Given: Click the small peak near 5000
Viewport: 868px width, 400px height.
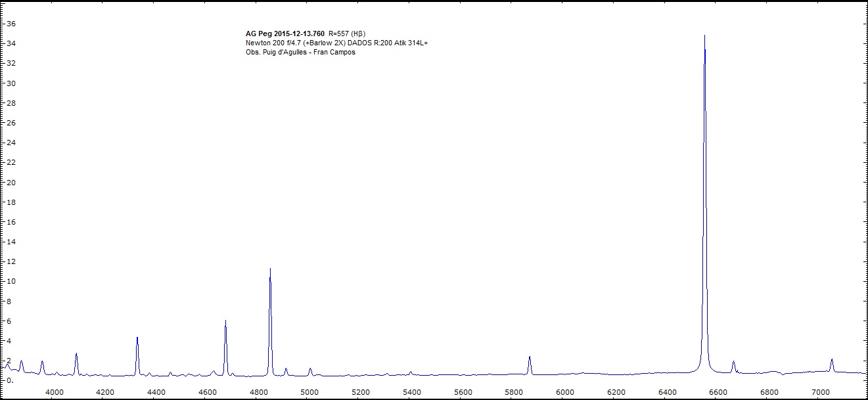Looking at the screenshot, I should pyautogui.click(x=310, y=369).
